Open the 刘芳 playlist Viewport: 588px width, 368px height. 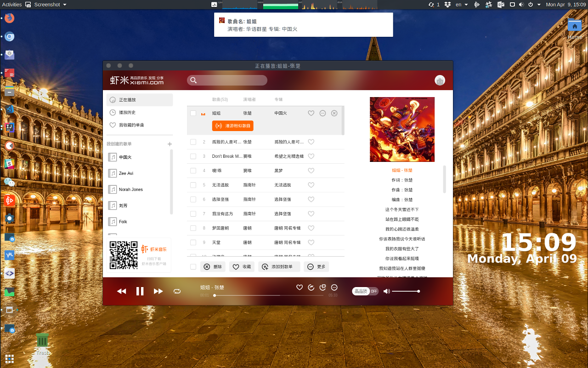tap(138, 206)
